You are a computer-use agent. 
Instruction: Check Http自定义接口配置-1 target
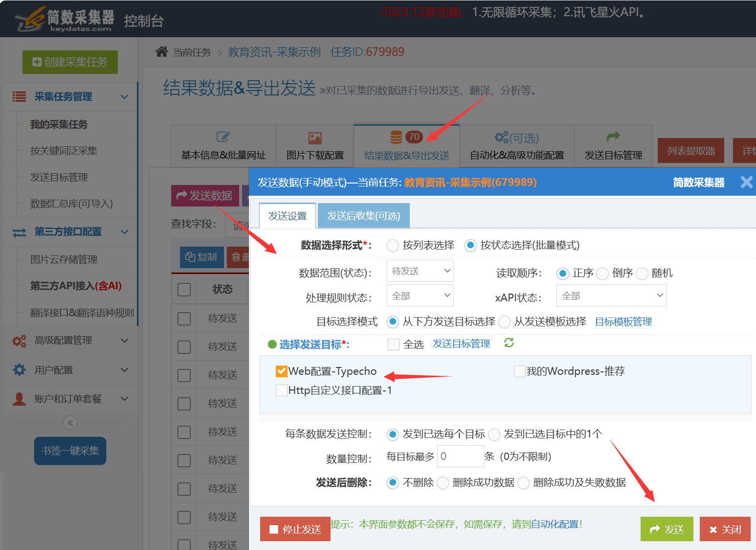pyautogui.click(x=281, y=390)
